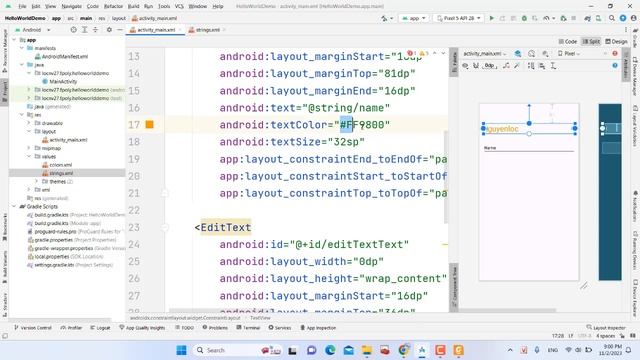
Task: Open Version Control tool window
Action: click(32, 328)
